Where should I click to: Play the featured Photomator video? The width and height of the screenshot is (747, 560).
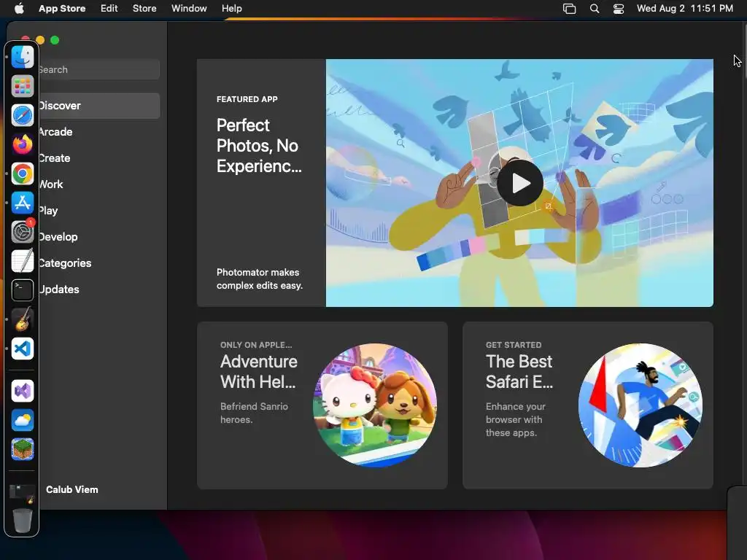(519, 183)
